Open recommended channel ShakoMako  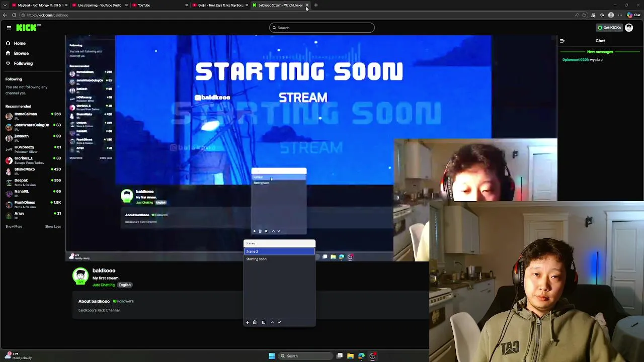pos(33,170)
